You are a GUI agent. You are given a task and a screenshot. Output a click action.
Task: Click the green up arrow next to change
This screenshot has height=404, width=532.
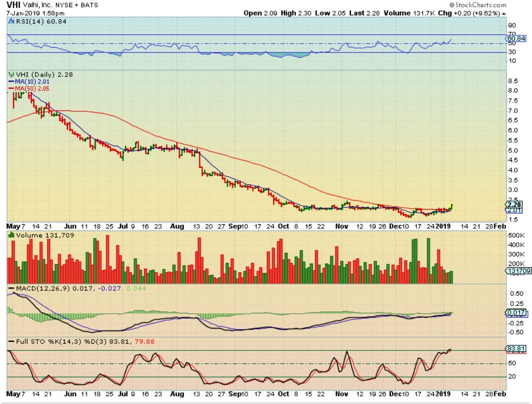504,14
